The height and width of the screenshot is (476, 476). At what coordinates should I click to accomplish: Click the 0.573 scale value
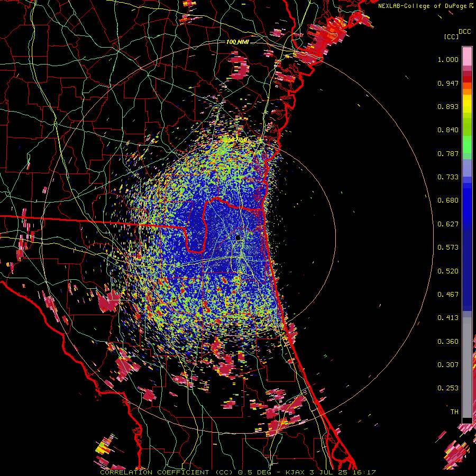[x=448, y=248]
